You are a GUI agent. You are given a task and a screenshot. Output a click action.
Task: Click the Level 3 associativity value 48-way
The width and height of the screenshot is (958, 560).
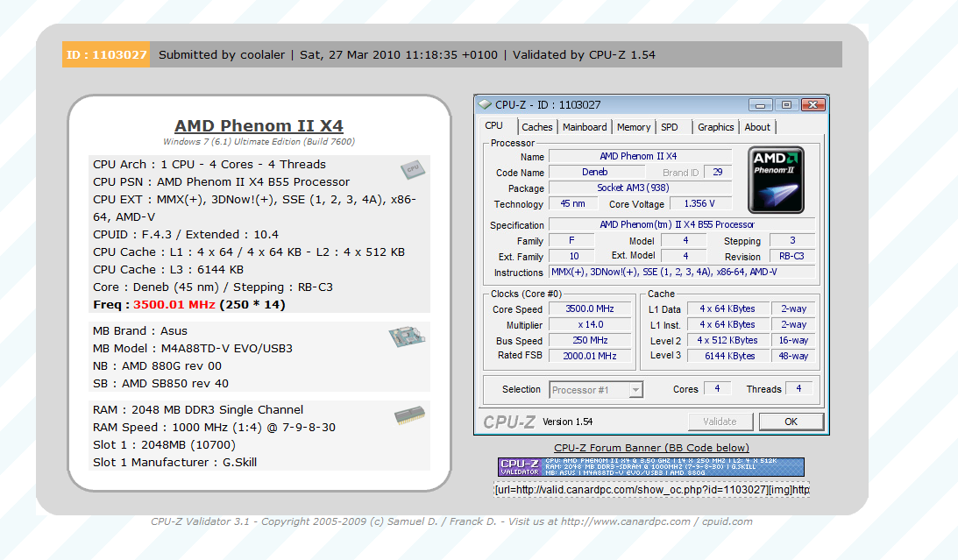pyautogui.click(x=793, y=356)
